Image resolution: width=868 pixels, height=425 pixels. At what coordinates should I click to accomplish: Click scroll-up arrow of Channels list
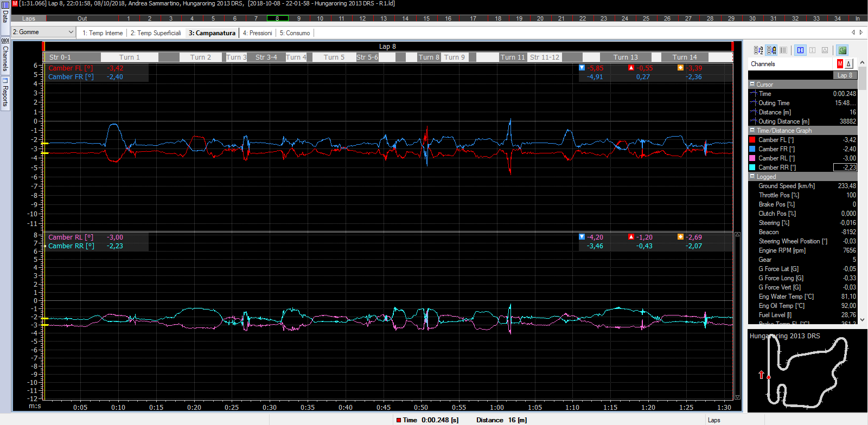point(862,62)
